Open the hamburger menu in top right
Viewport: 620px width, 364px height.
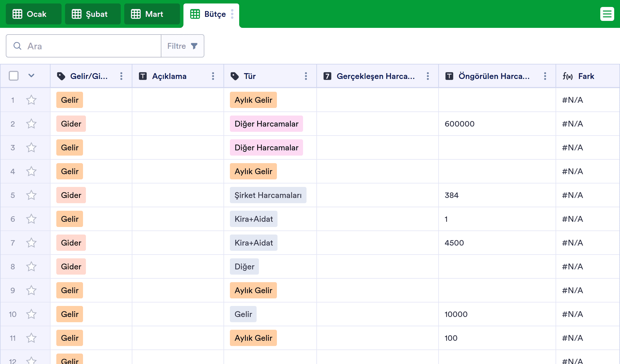pyautogui.click(x=607, y=14)
